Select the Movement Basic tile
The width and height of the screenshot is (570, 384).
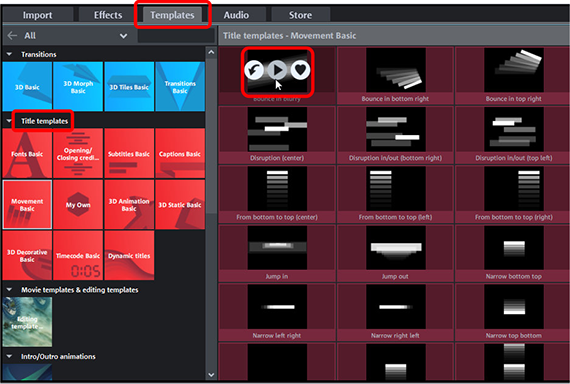(27, 204)
